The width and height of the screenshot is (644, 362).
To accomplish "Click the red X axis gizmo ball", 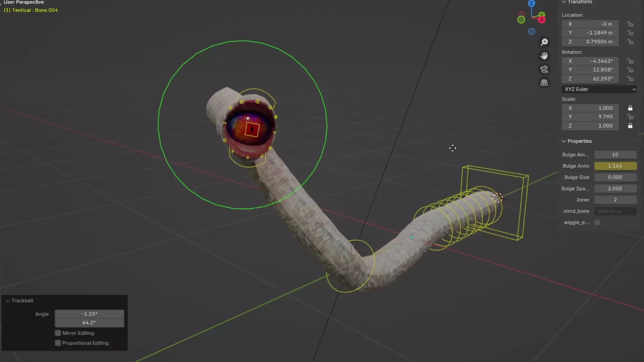I will [542, 20].
